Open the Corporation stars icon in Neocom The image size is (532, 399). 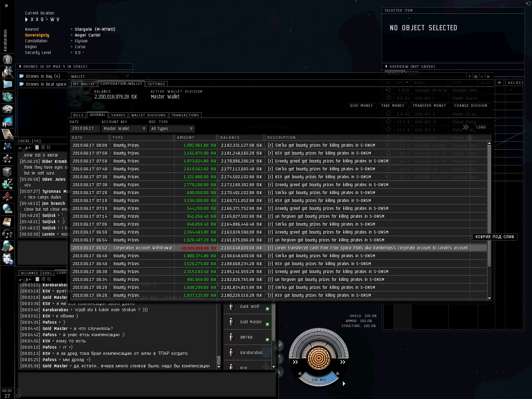click(7, 159)
